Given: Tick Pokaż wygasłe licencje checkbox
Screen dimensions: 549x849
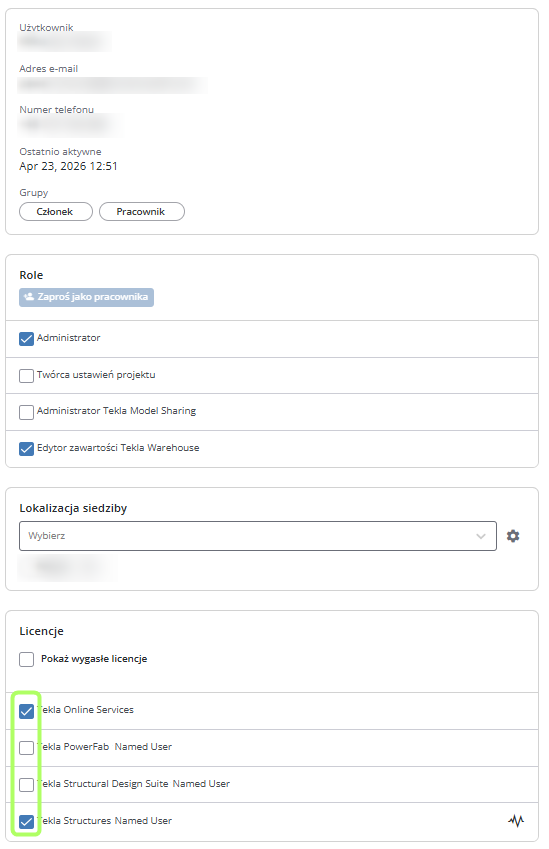Looking at the screenshot, I should click(x=27, y=659).
